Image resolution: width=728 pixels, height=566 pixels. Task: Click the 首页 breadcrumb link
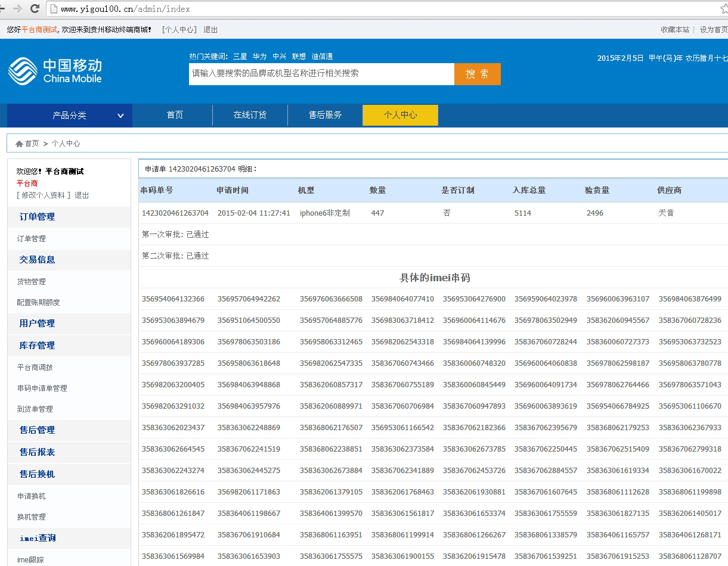click(x=32, y=144)
